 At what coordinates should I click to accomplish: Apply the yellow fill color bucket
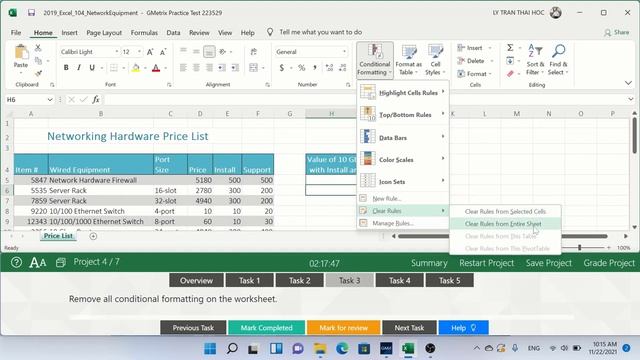point(136,68)
